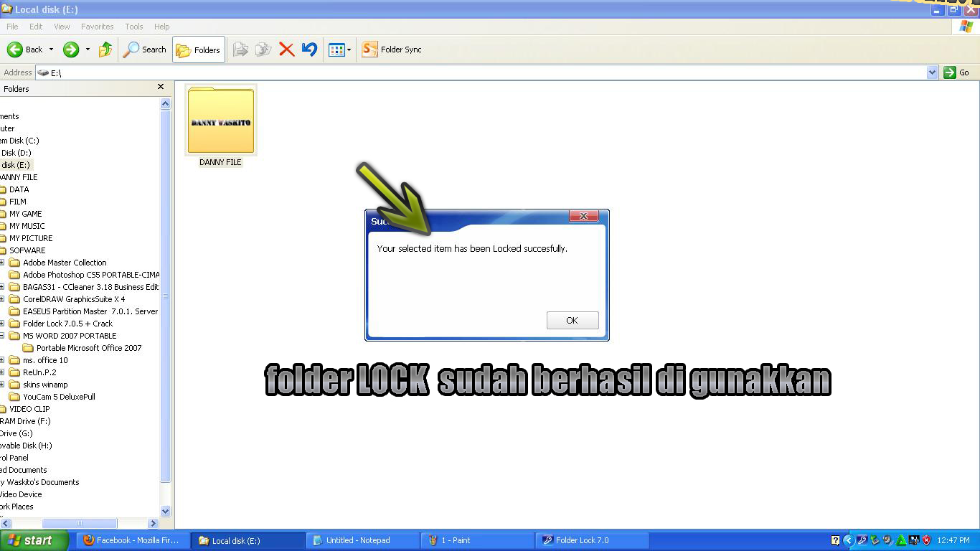Toggle the Folders pane button

pos(198,50)
